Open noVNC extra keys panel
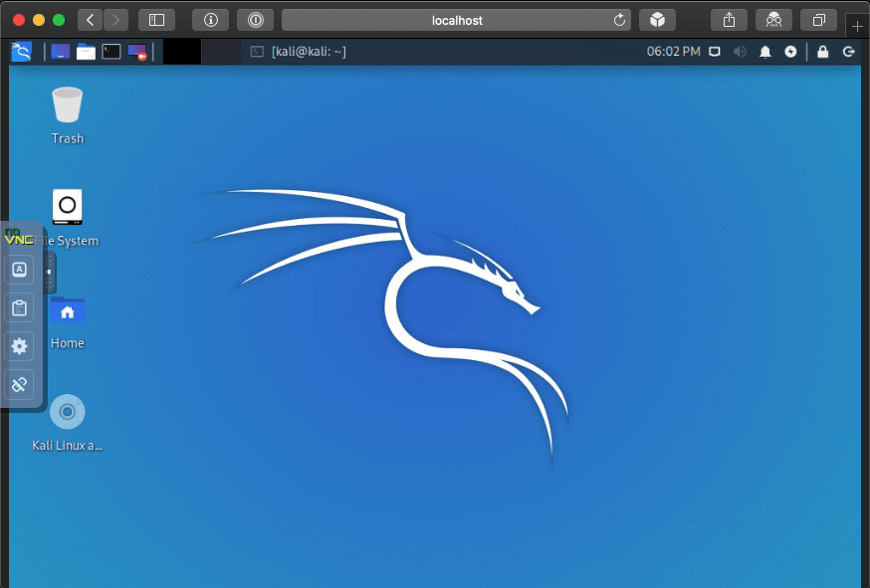This screenshot has height=588, width=870. [19, 269]
